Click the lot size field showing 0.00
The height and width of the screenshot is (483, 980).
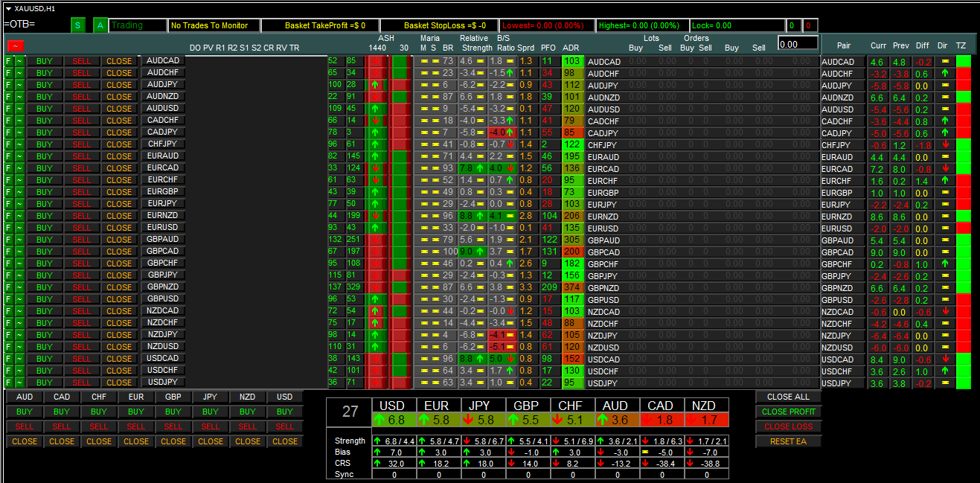point(798,44)
